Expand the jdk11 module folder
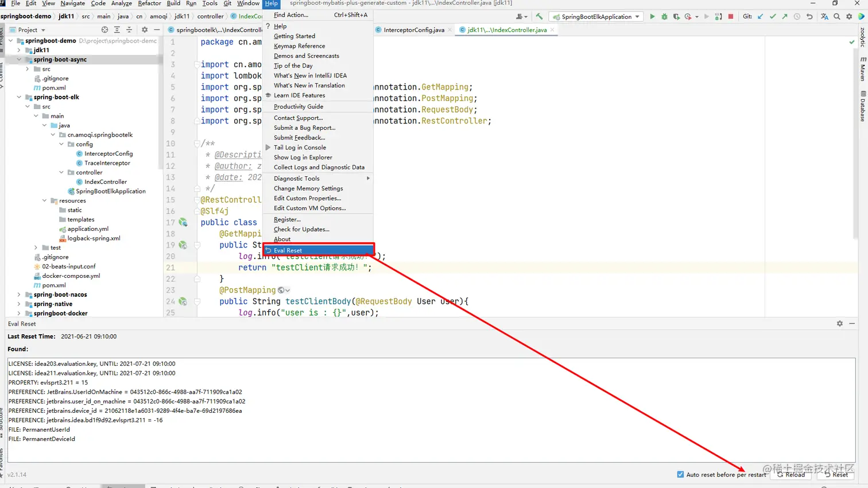The height and width of the screenshot is (488, 868). pyautogui.click(x=19, y=50)
